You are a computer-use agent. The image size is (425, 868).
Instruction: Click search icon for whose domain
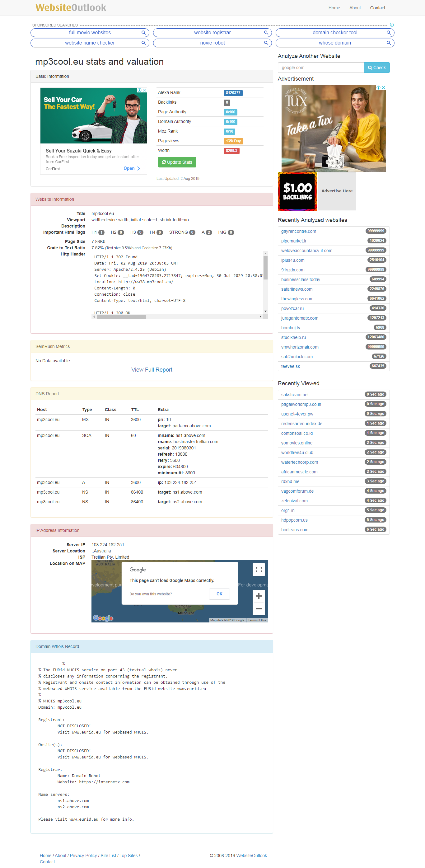pos(389,43)
